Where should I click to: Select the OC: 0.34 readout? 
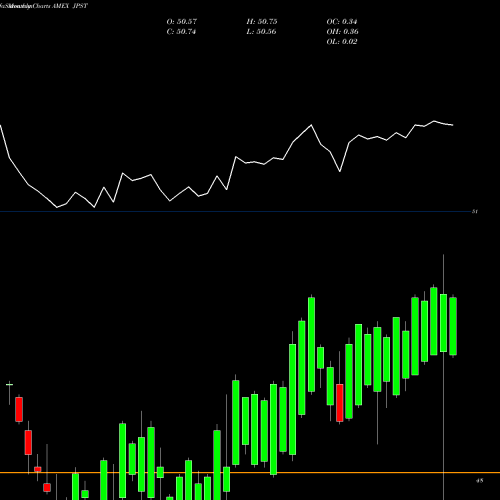[x=342, y=22]
